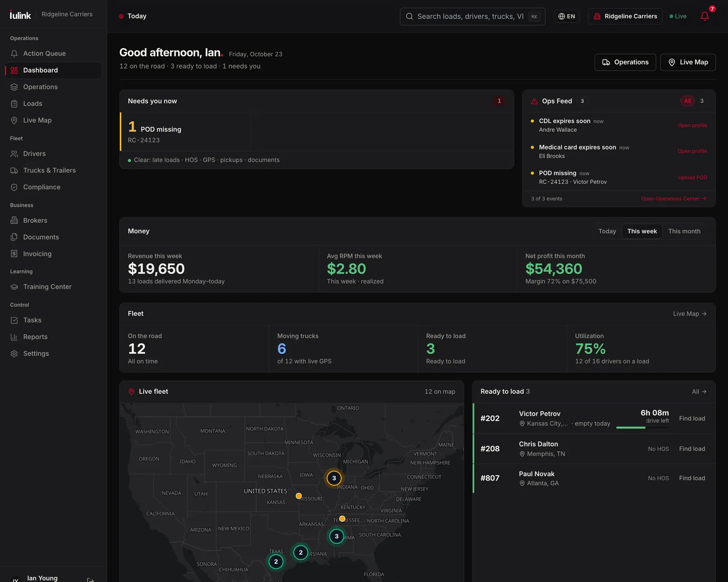Viewport: 728px width, 582px height.
Task: Click the Invoicing receipt icon
Action: click(x=14, y=254)
